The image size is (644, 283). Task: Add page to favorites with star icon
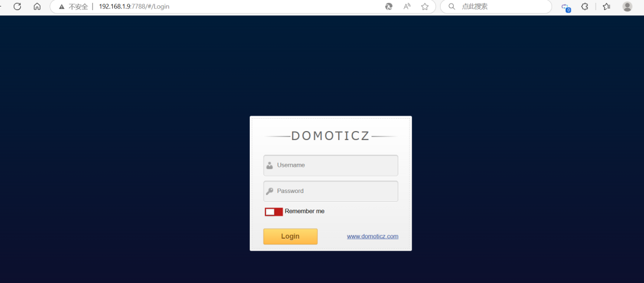coord(425,7)
